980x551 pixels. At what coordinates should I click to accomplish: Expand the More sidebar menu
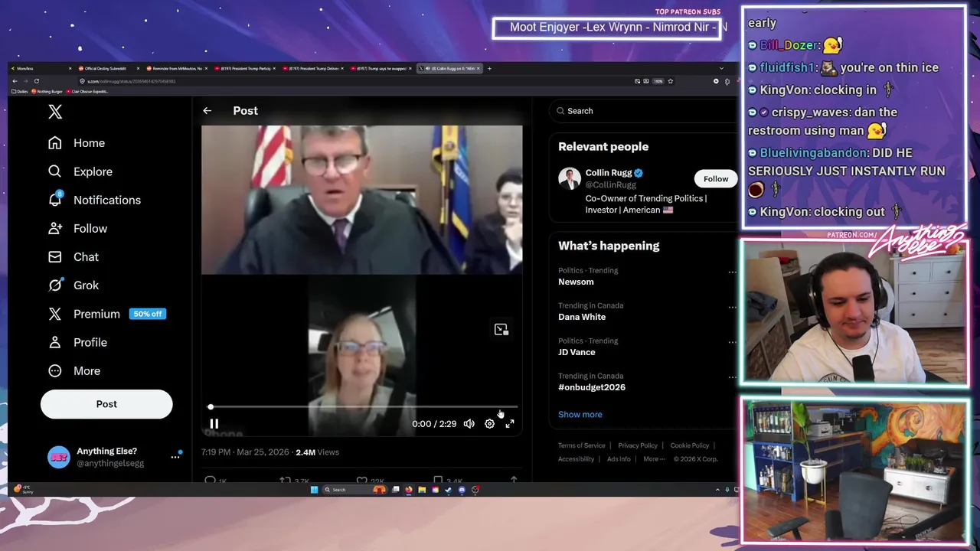point(75,370)
